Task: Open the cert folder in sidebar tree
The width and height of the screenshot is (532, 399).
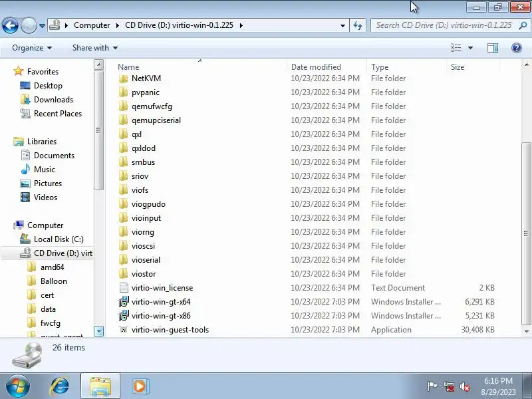Action: click(x=47, y=295)
